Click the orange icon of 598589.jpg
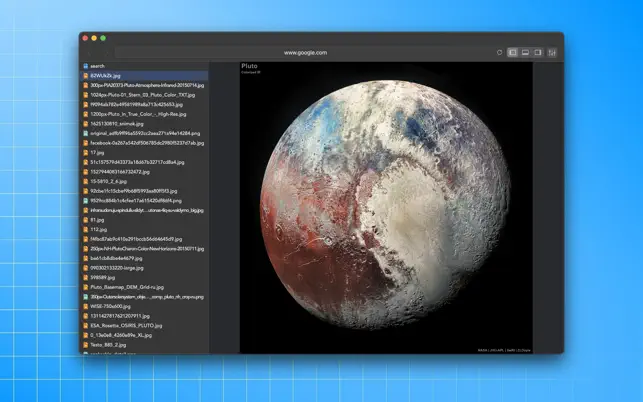Screen dimensions: 643x402 86,278
